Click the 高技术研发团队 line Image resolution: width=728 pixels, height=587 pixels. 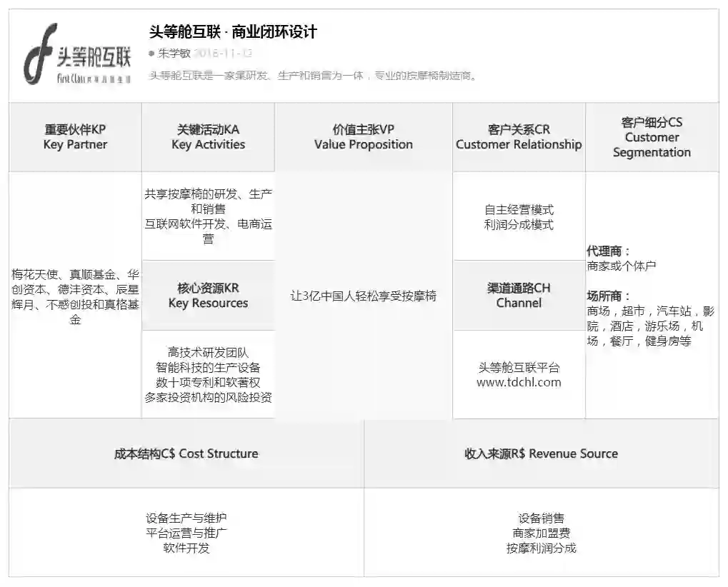(209, 353)
